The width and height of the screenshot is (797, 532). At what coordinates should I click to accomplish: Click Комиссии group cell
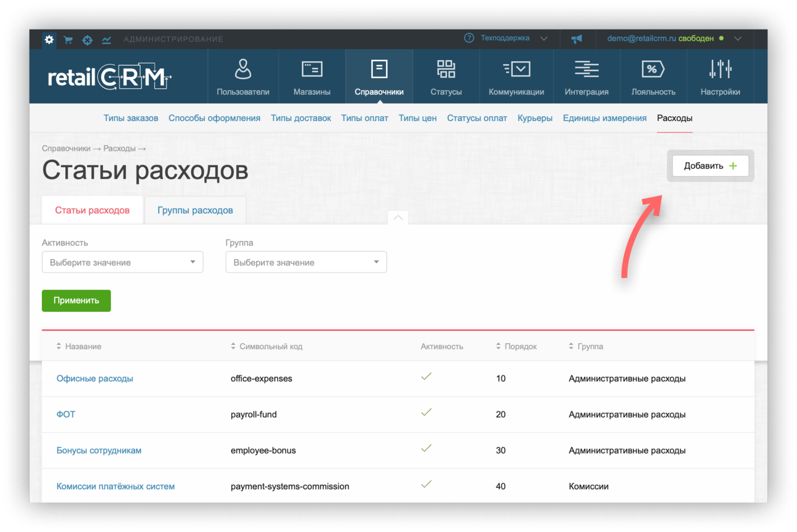click(589, 486)
